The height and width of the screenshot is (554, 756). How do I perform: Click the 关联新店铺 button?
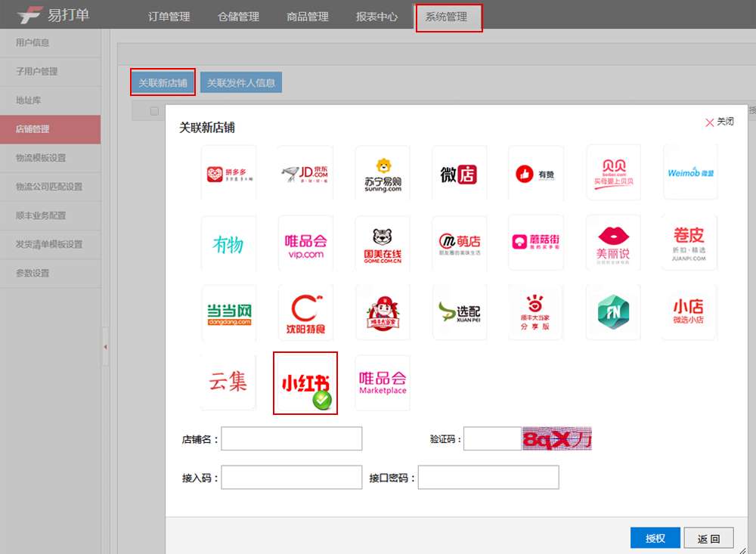[x=163, y=82]
